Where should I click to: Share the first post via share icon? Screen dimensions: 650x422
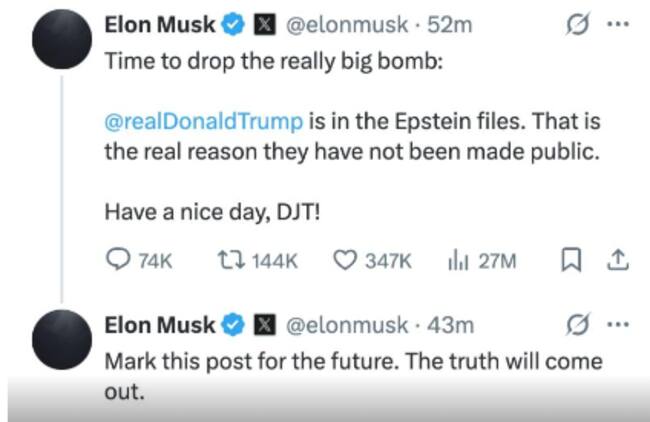tap(618, 260)
